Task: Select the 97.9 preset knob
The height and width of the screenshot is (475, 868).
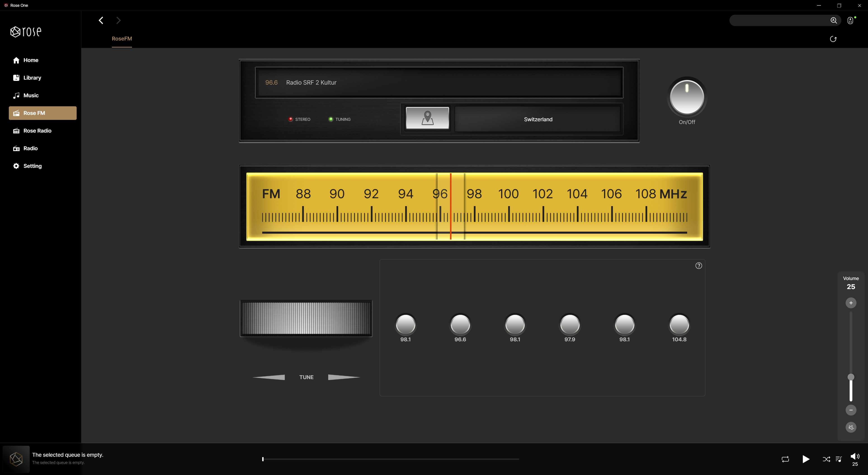Action: pos(569,324)
